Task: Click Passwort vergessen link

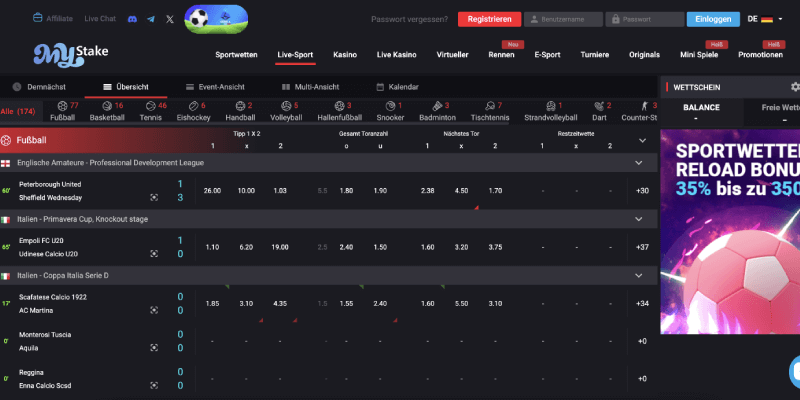Action: click(x=409, y=19)
